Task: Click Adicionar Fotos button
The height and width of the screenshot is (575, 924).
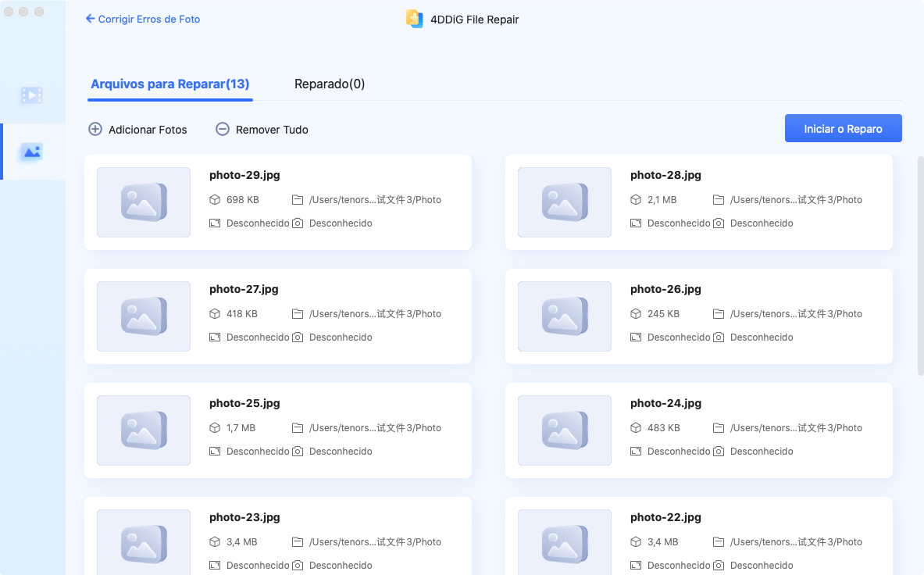Action: (x=137, y=129)
